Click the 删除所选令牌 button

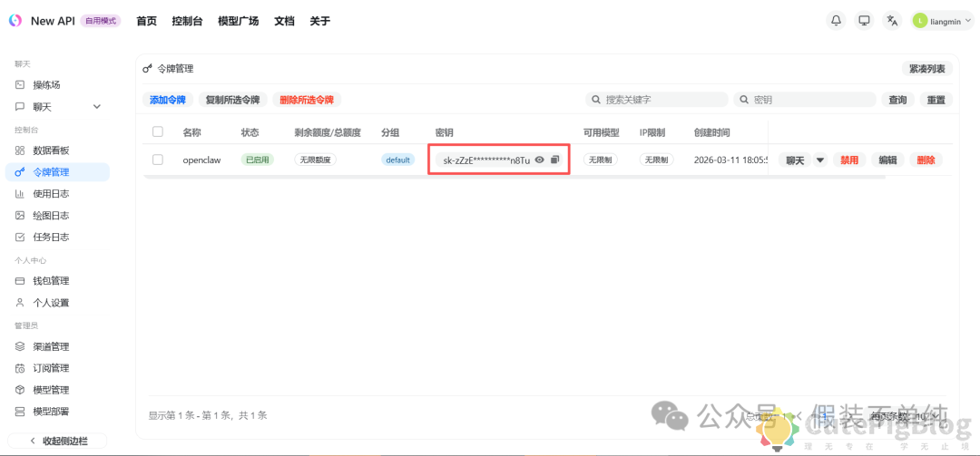(307, 100)
